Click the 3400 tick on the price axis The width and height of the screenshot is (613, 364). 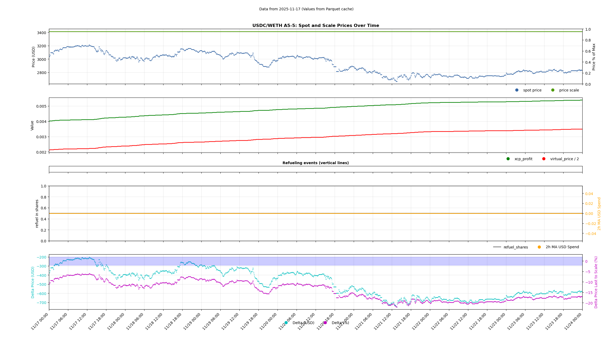coord(42,33)
